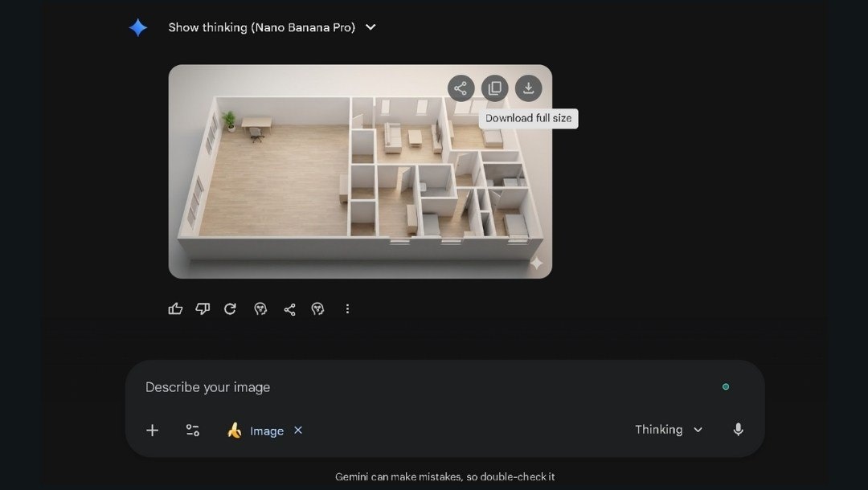The image size is (868, 490).
Task: Open the tools sliders icon
Action: [x=193, y=431]
